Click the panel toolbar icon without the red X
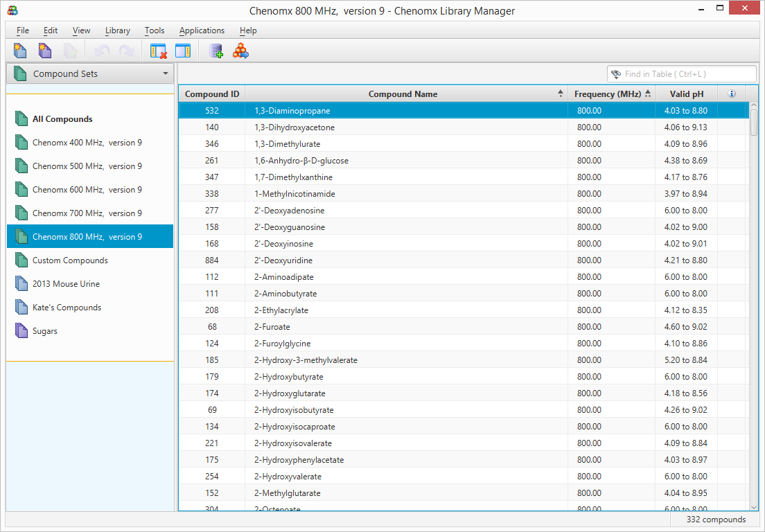765x532 pixels. click(183, 51)
